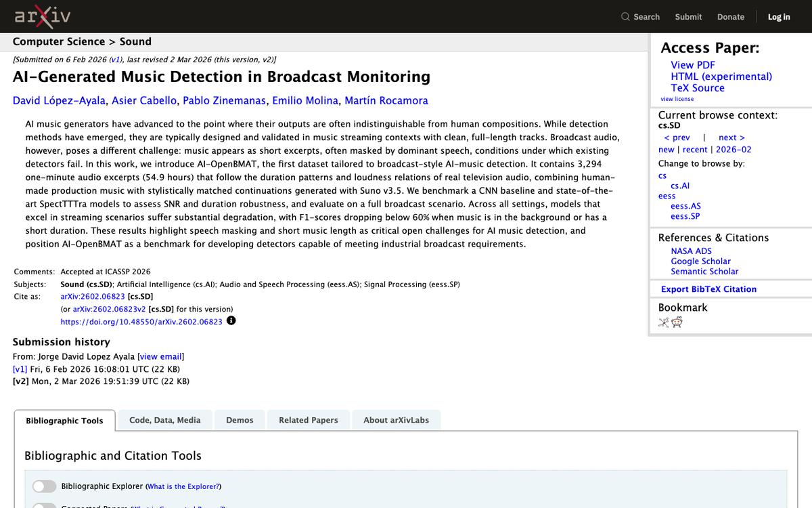Click 'What is the Explorer?' link

tap(183, 486)
